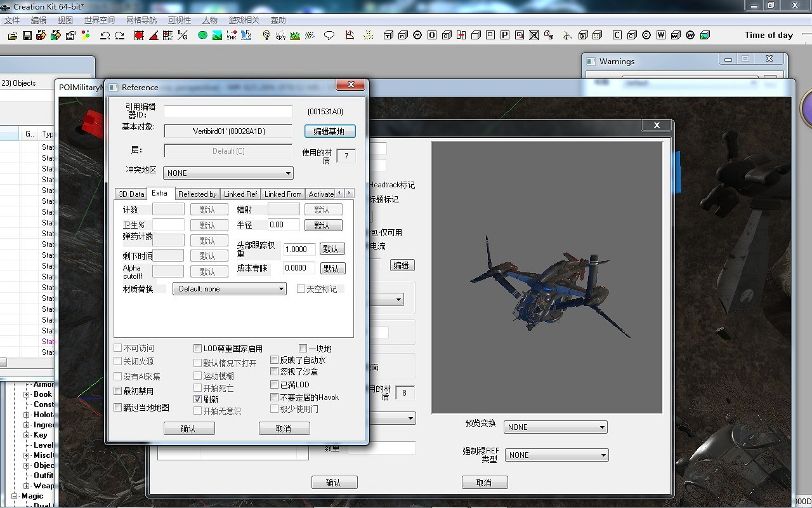Click the Havok HK toolbar icon
The width and height of the screenshot is (812, 508).
tap(233, 36)
